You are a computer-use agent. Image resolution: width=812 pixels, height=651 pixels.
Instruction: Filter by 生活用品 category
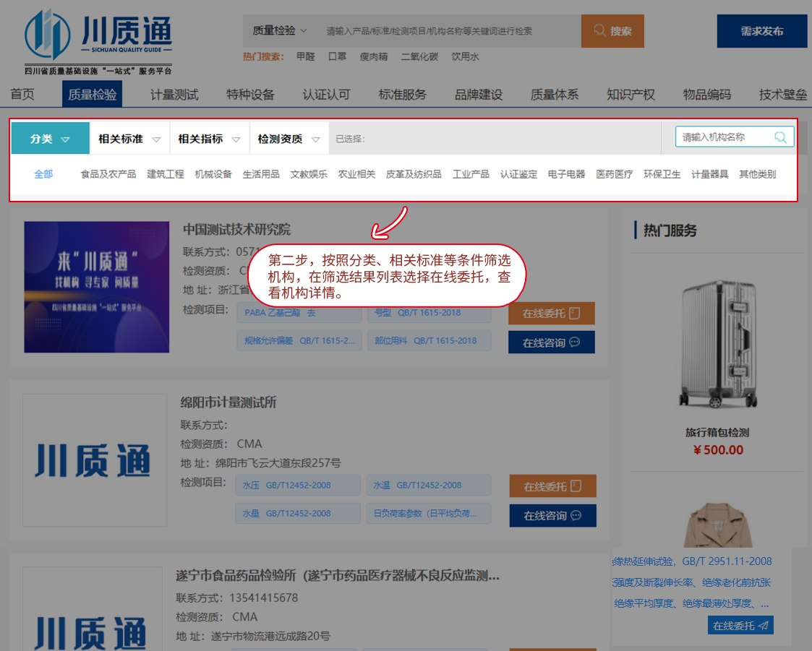click(261, 174)
